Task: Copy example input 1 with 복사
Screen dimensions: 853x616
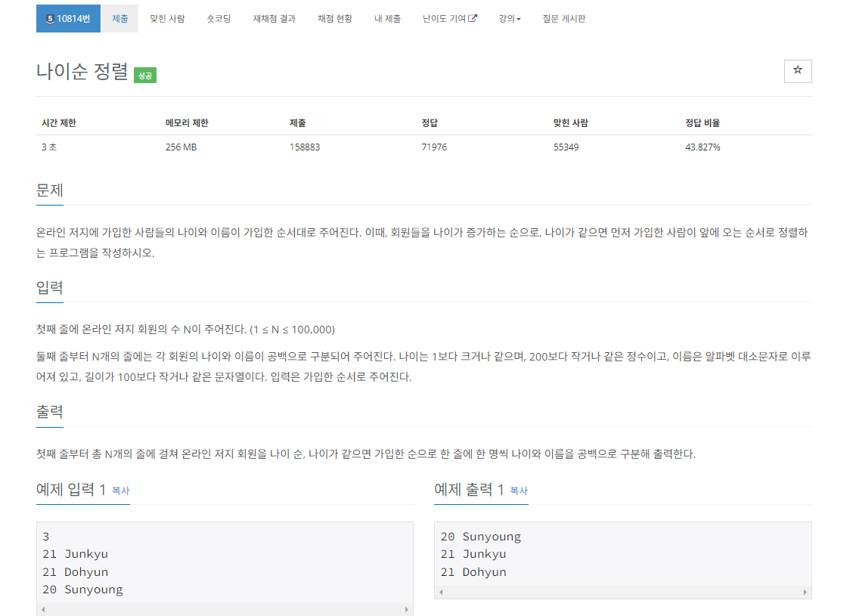Action: click(x=121, y=491)
